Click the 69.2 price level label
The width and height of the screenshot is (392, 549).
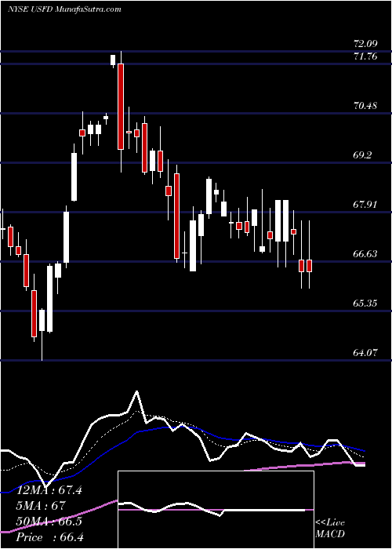362,155
